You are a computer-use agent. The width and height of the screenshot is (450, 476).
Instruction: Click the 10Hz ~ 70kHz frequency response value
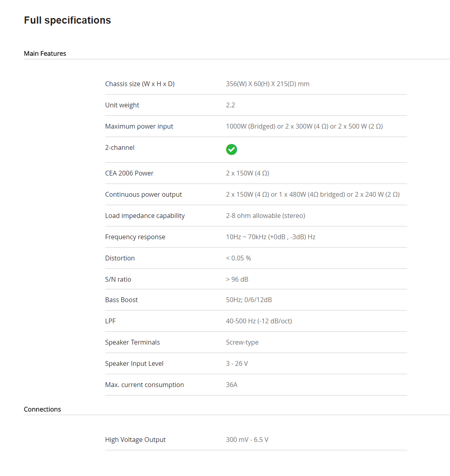271,237
